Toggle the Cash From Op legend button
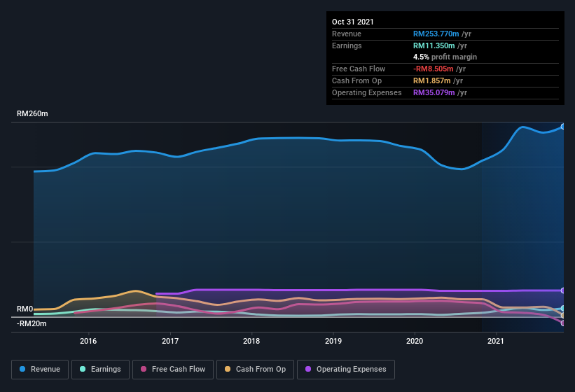 pos(255,370)
